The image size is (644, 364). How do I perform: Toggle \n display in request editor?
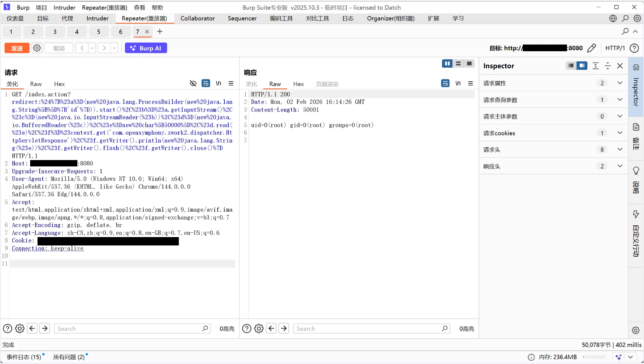point(218,83)
